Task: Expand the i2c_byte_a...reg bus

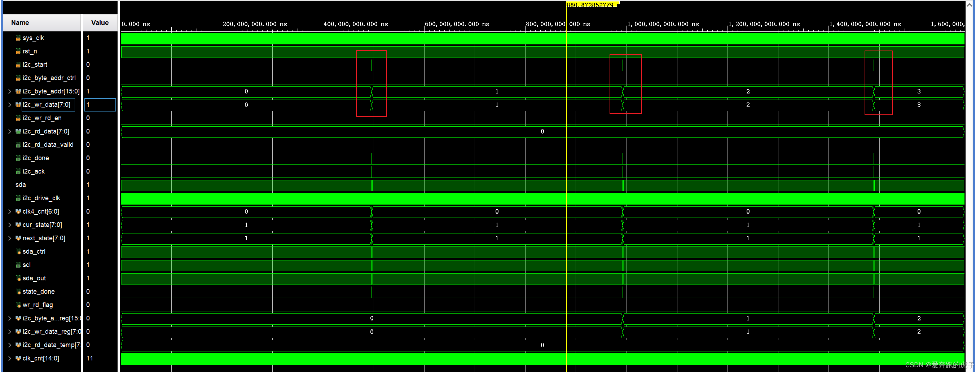Action: 9,318
